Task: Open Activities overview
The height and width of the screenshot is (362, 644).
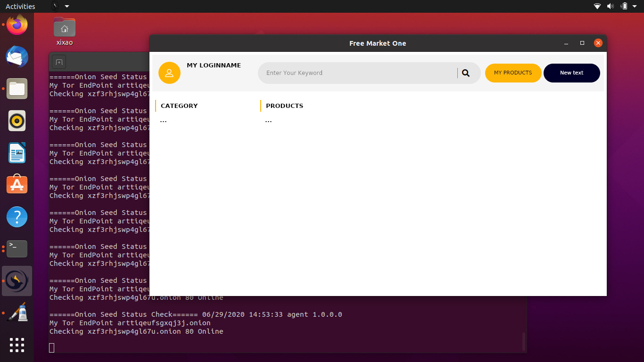Action: point(20,6)
